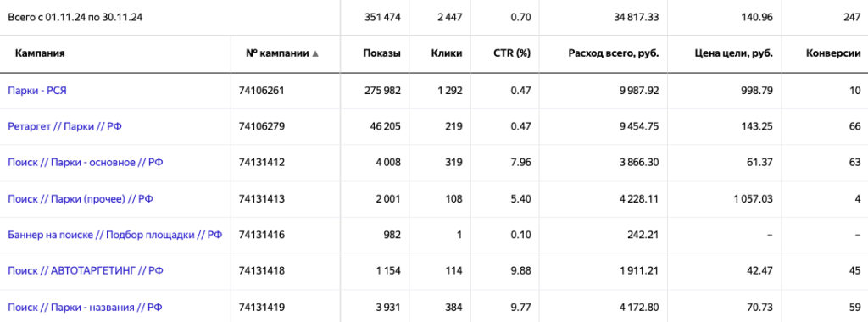Select campaign number 74106261 cell
The image size is (868, 322).
[x=261, y=91]
